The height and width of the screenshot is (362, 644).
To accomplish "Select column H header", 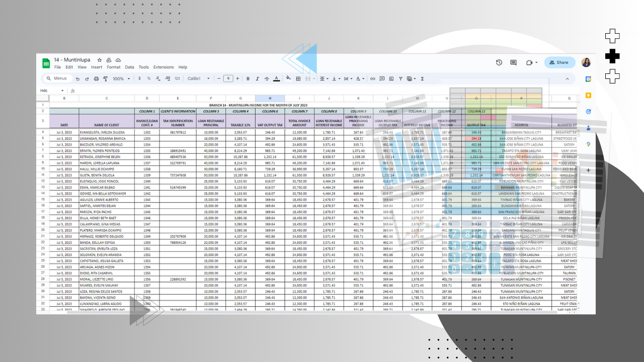I will (x=270, y=98).
